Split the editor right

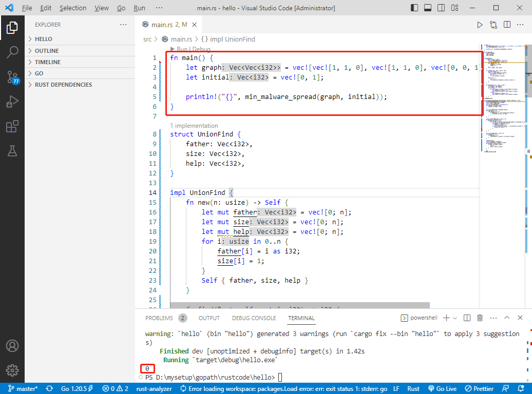point(507,25)
